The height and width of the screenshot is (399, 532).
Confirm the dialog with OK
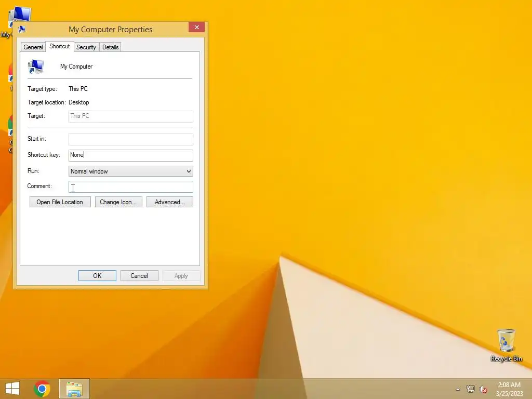97,275
